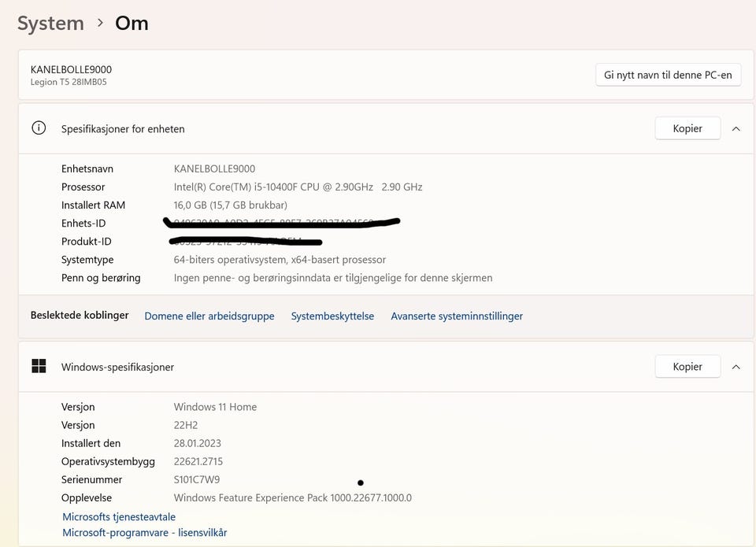Collapse the Spesifikasjoner for enheten section
Screen dimensions: 756x547
pos(736,128)
